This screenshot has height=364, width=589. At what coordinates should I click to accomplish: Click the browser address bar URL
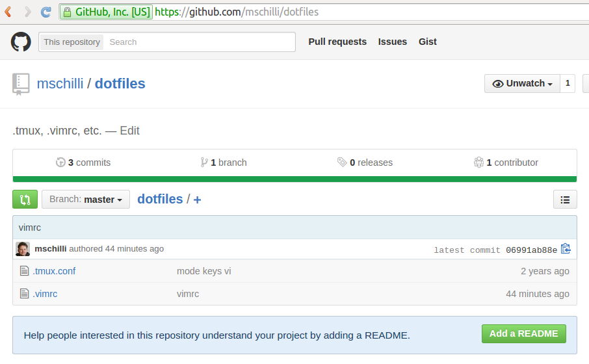[x=237, y=12]
